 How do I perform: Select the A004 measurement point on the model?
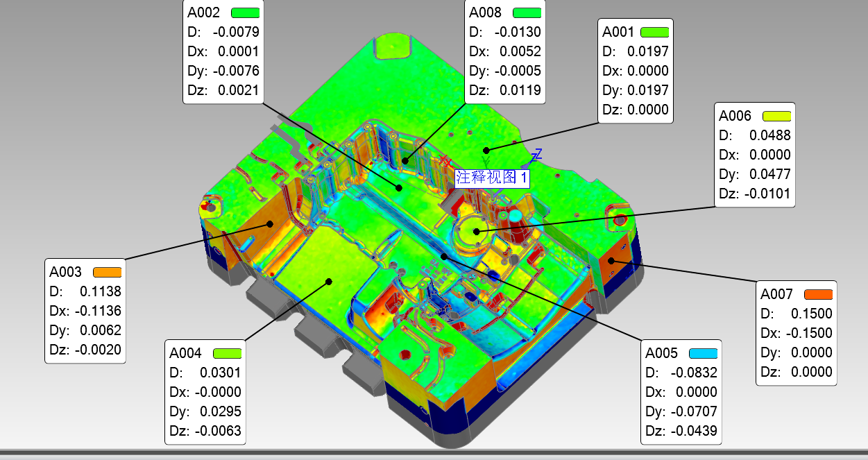click(x=330, y=281)
